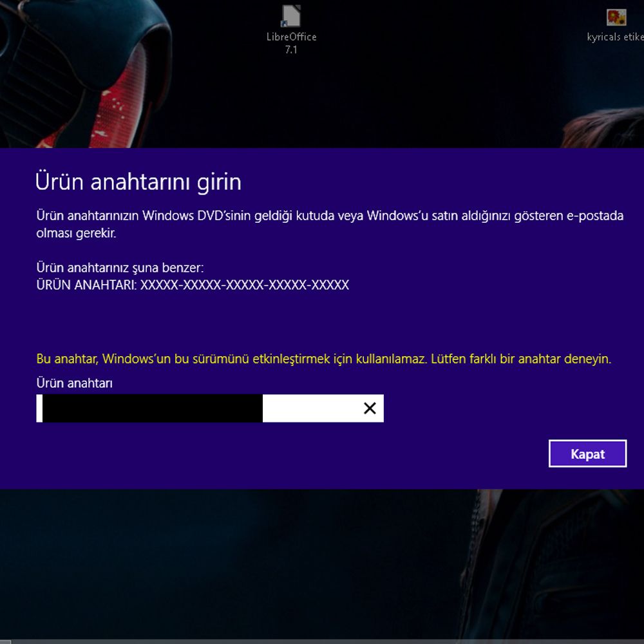
Task: Focus the Ürün anahtarı input field
Action: [x=210, y=408]
